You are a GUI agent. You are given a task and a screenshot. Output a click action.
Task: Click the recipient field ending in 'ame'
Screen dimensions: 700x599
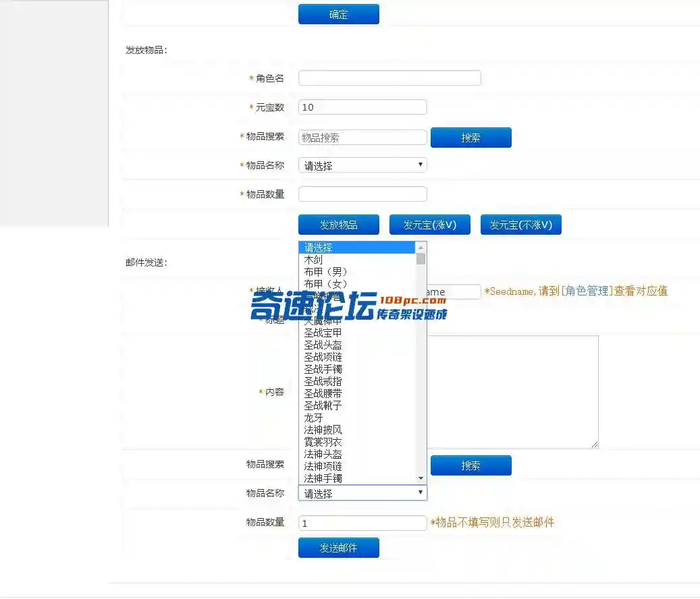coord(454,291)
